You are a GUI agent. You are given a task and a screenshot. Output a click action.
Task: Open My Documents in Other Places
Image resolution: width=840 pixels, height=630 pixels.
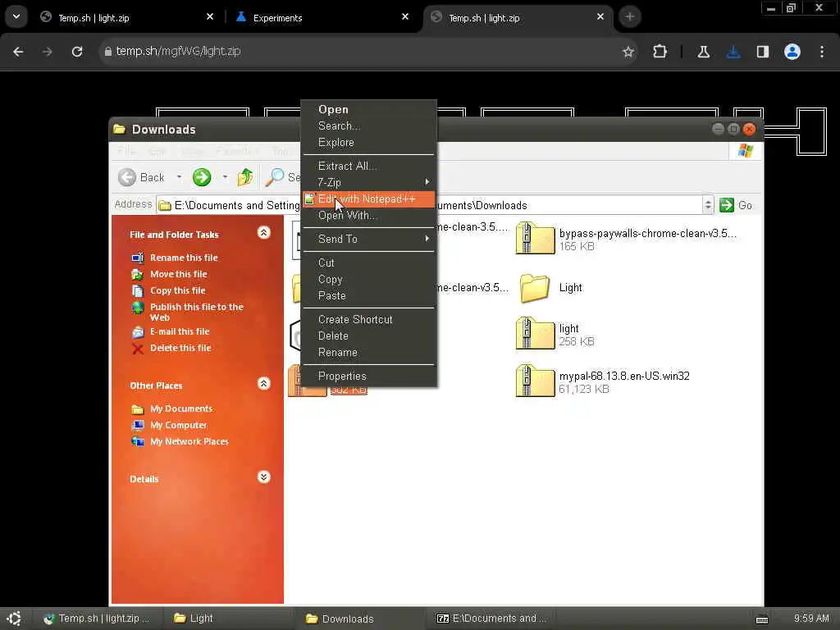pos(181,409)
